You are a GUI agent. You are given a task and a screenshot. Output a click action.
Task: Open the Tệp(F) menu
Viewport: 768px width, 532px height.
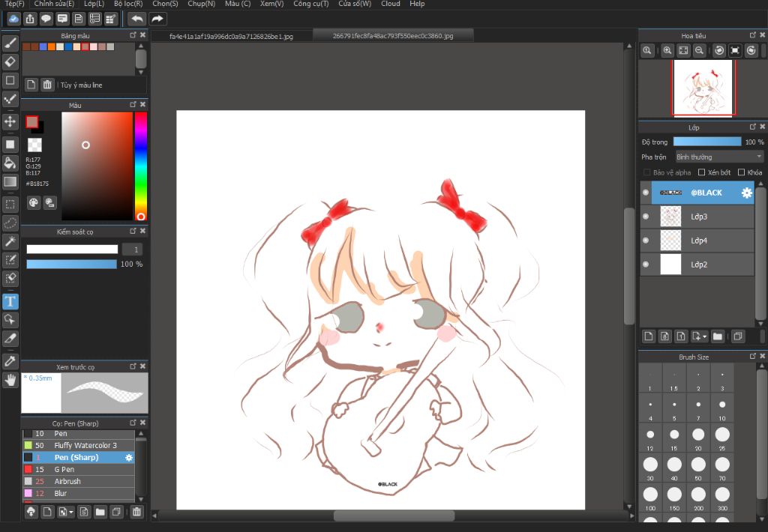(14, 4)
